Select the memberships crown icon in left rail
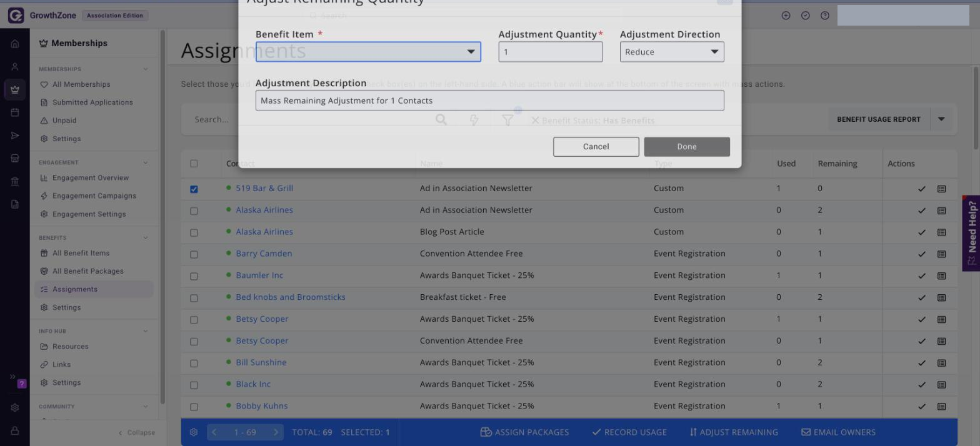 (15, 90)
